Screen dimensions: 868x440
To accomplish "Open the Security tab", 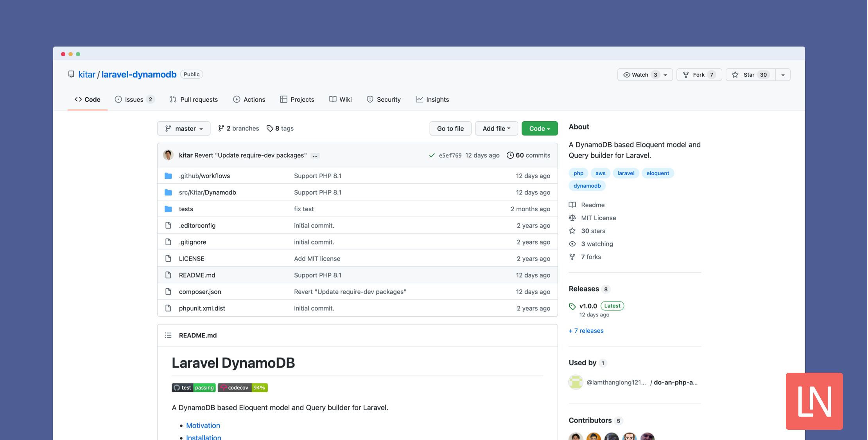I will pos(384,99).
